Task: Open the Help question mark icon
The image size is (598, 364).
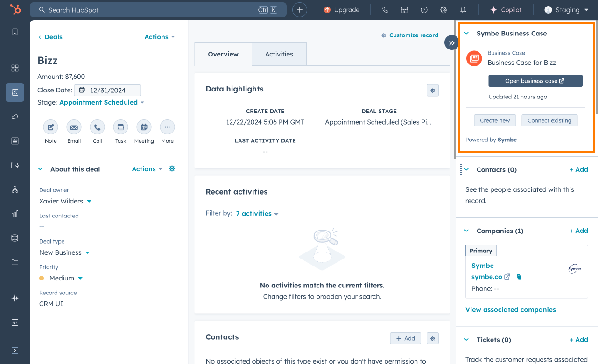Action: (424, 10)
